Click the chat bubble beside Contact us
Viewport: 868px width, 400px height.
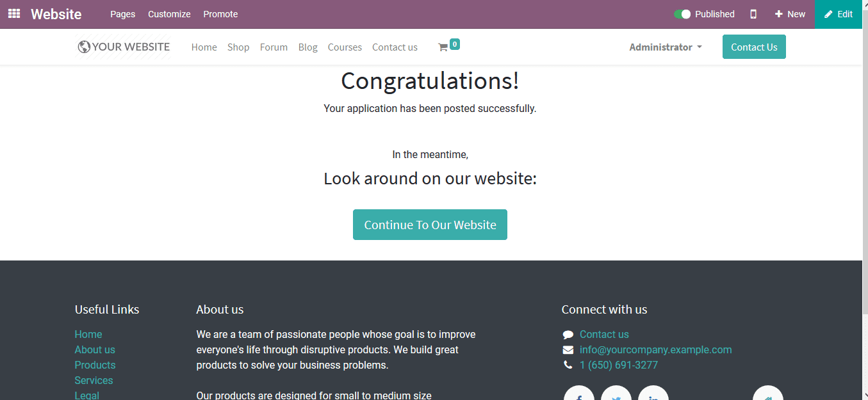(568, 333)
